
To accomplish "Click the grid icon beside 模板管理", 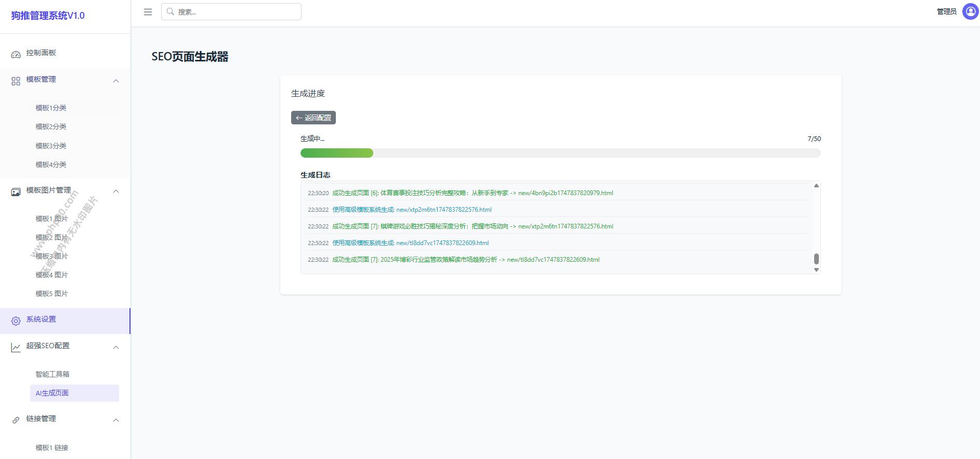I will click(16, 81).
